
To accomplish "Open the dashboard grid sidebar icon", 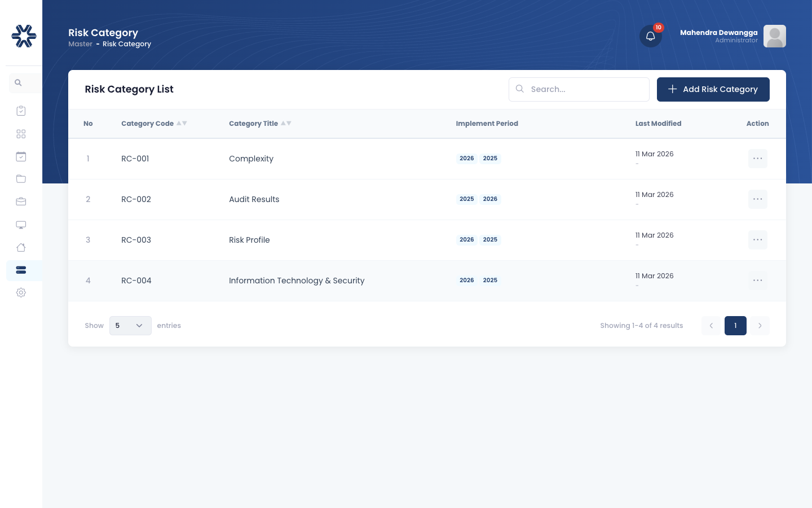I will point(21,134).
